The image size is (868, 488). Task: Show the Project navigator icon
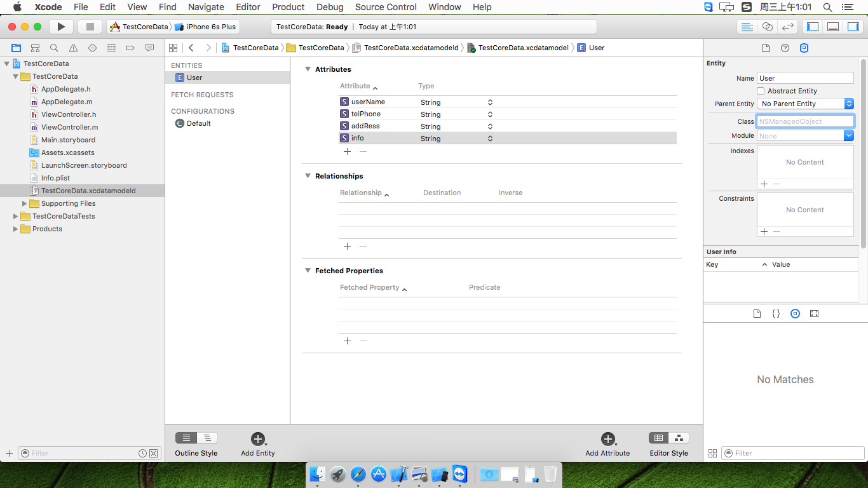[x=16, y=48]
